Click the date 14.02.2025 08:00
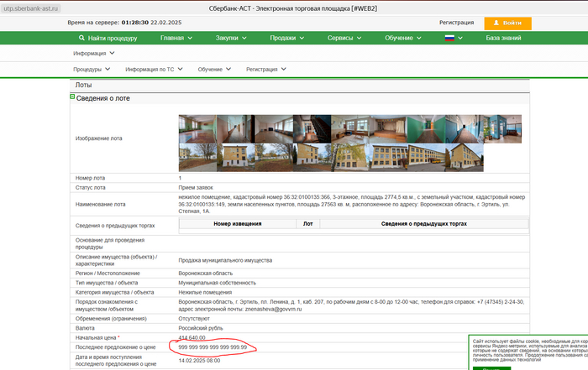588x370 pixels. (199, 361)
